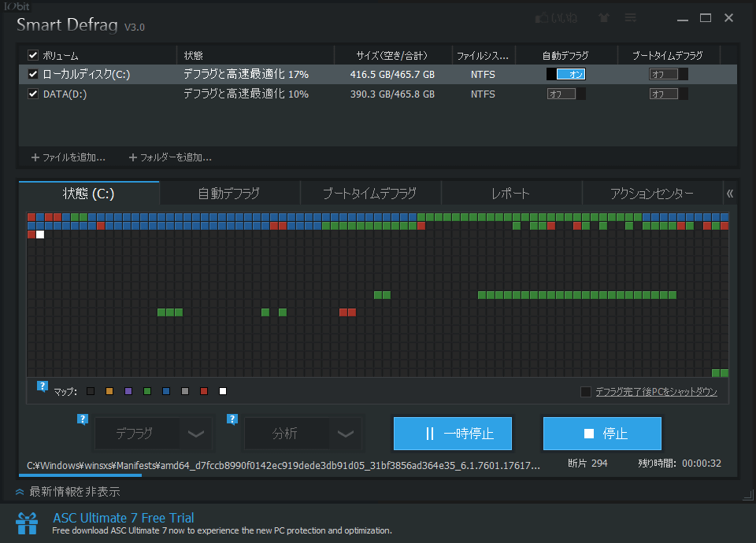Open the レポート tab
Viewport: 756px width, 543px height.
(x=511, y=194)
